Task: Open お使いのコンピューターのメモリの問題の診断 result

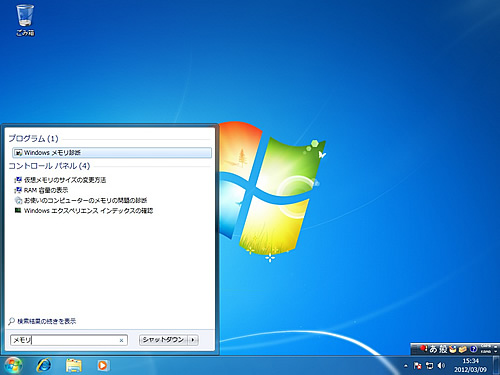Action: point(86,200)
